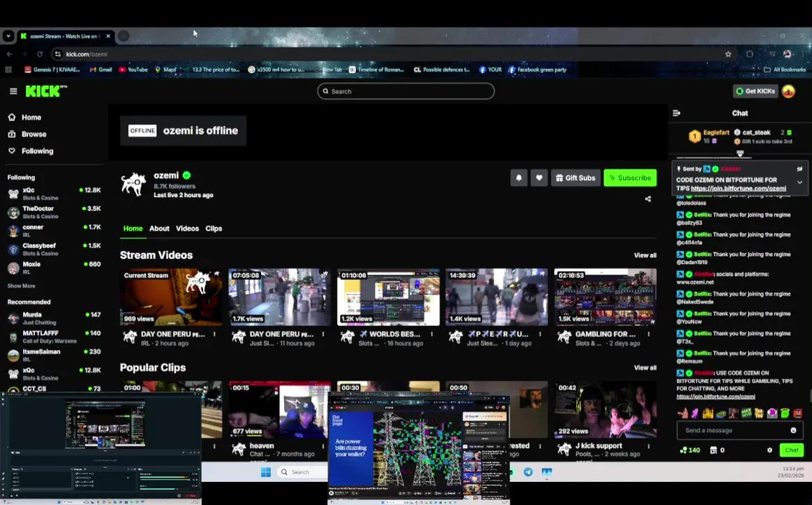Open the chat shop icon showing 0
Image resolution: width=812 pixels, height=505 pixels.
click(717, 450)
